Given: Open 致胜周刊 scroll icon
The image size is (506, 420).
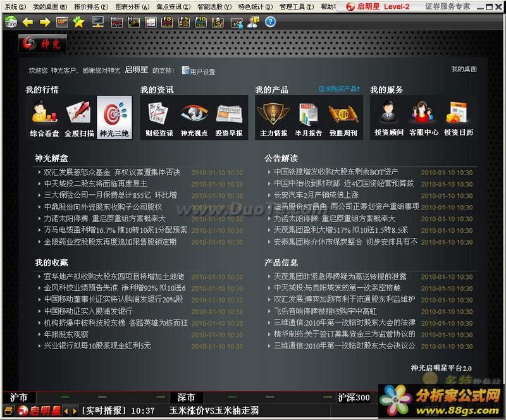Looking at the screenshot, I should pyautogui.click(x=343, y=118).
